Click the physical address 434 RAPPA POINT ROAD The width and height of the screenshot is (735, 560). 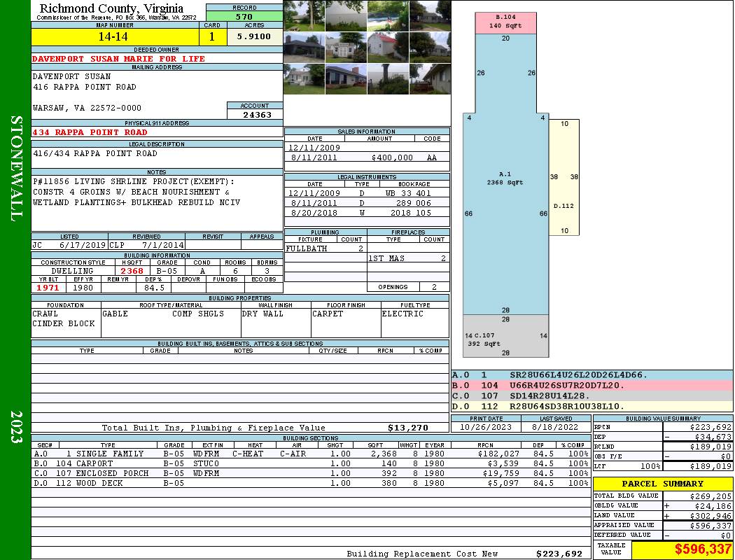coord(90,132)
